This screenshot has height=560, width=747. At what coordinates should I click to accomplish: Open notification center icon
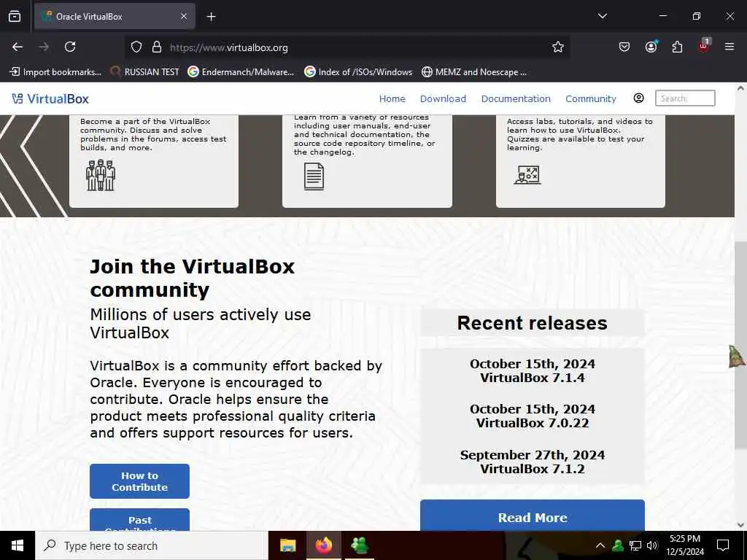click(x=723, y=545)
